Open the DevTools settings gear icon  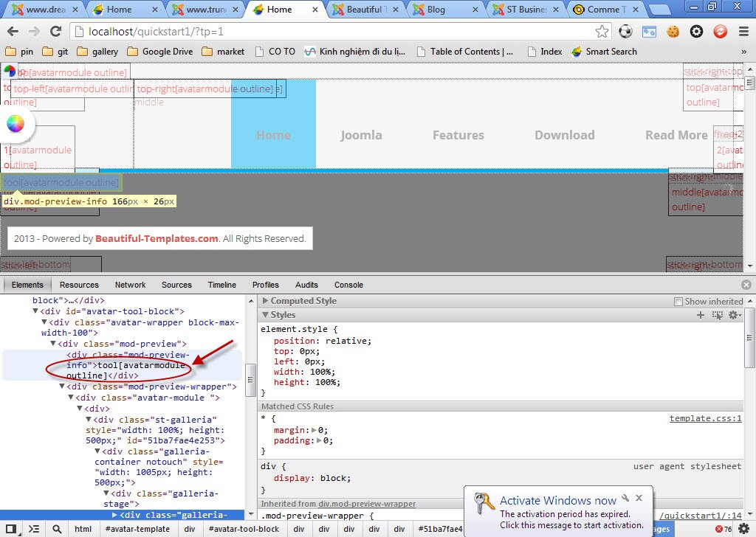pos(734,315)
